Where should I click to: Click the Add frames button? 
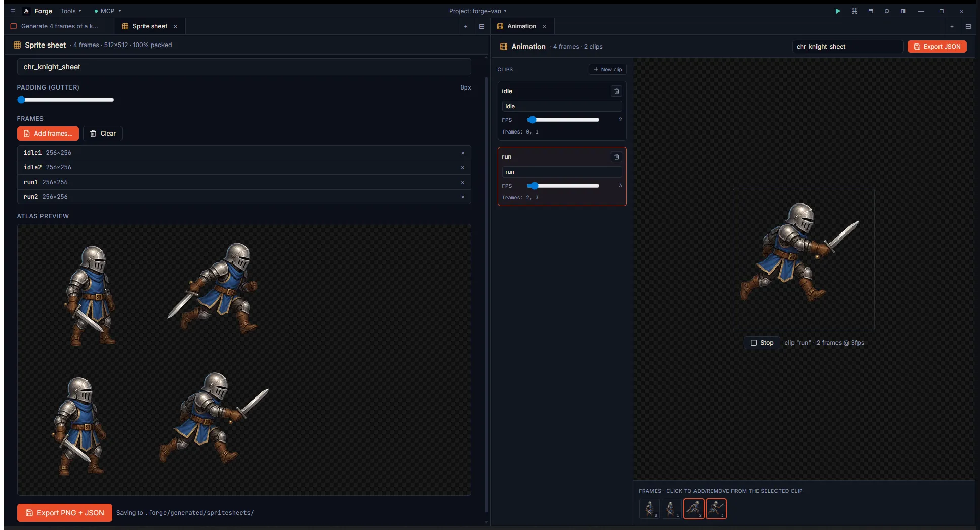(48, 134)
